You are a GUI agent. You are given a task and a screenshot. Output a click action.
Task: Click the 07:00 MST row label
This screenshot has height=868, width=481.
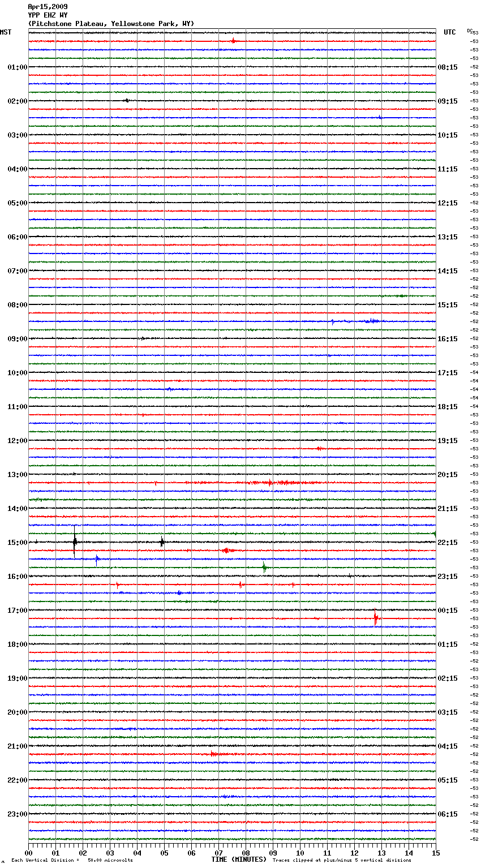pos(17,271)
